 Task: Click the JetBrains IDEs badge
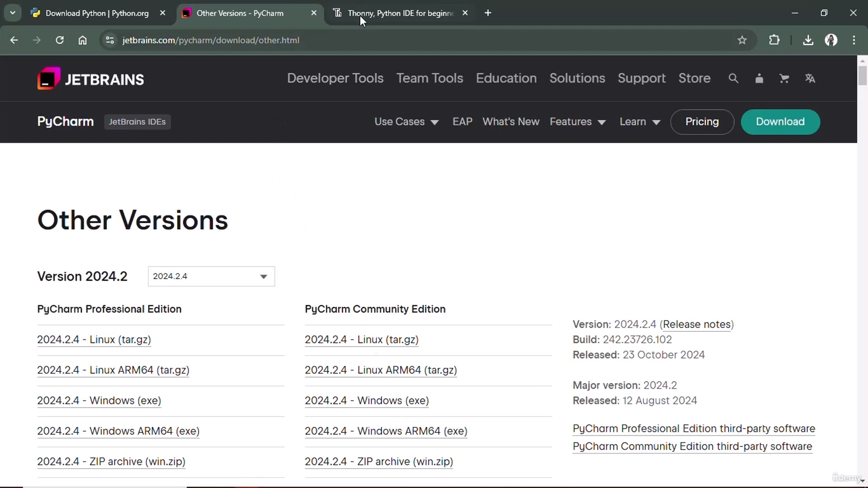(x=137, y=122)
